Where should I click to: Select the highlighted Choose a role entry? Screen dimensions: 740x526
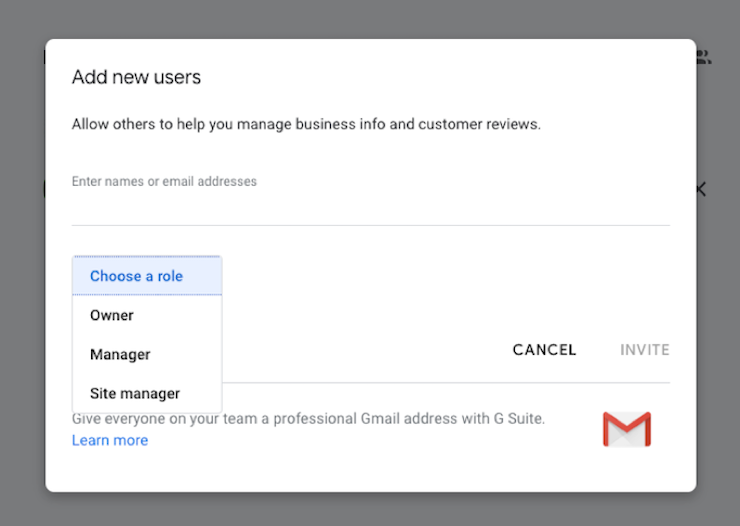coord(147,276)
